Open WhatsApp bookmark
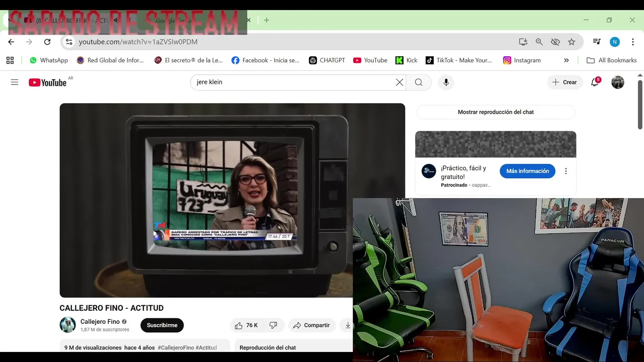Screen dimensions: 644x362 49,60
